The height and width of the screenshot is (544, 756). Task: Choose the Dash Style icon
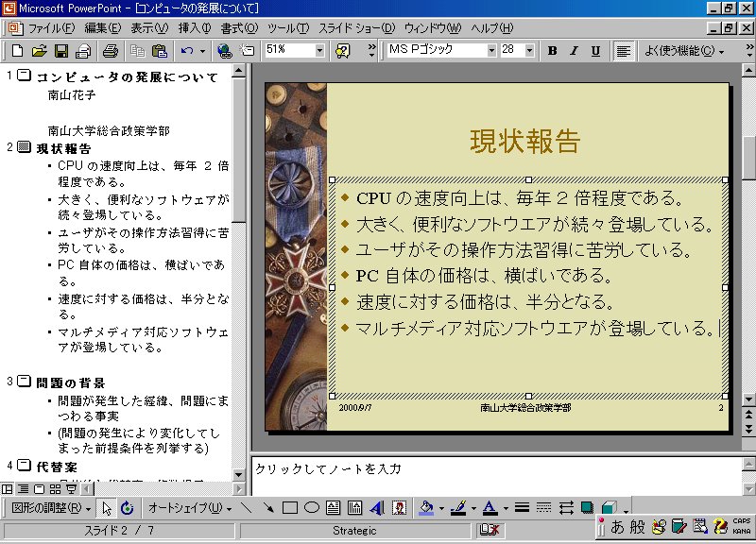[543, 507]
